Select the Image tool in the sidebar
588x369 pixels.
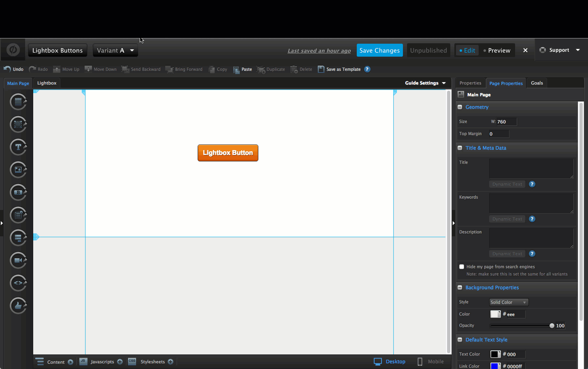pyautogui.click(x=18, y=170)
